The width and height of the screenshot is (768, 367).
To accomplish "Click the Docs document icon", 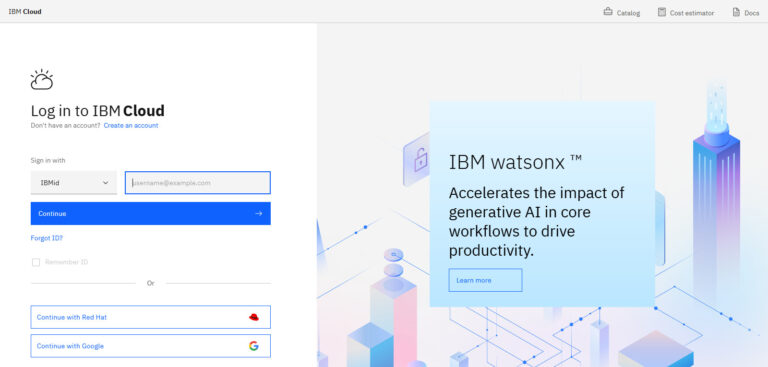I will tap(736, 12).
